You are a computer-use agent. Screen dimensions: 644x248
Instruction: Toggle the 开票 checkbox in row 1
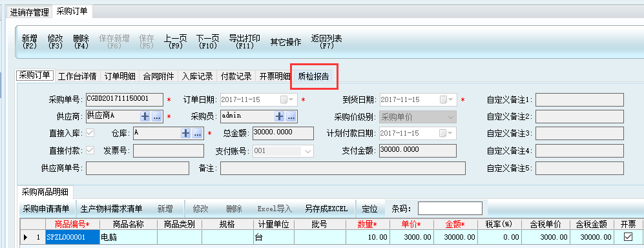point(628,236)
